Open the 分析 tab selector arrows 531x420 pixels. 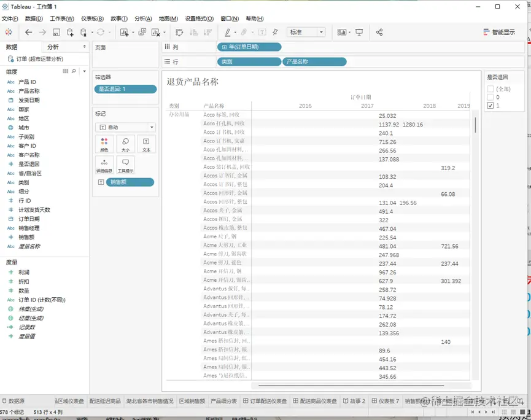click(x=84, y=47)
